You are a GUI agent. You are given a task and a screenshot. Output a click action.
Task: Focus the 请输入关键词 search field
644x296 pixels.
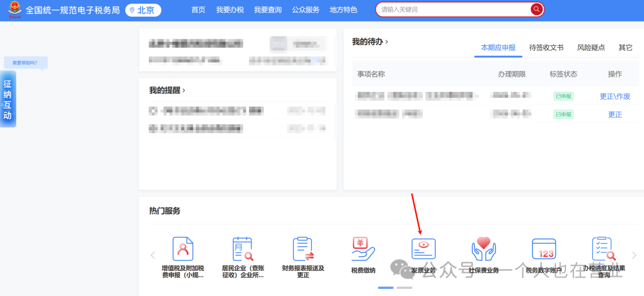(452, 10)
